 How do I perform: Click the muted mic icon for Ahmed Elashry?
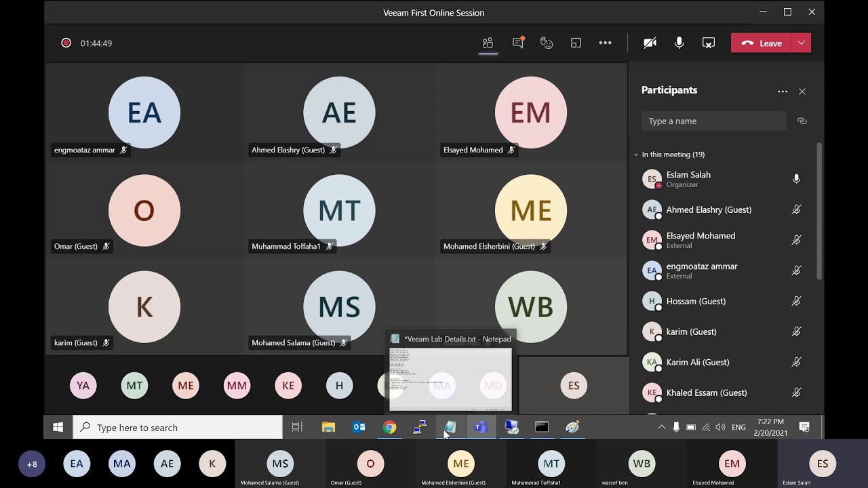[x=796, y=209]
